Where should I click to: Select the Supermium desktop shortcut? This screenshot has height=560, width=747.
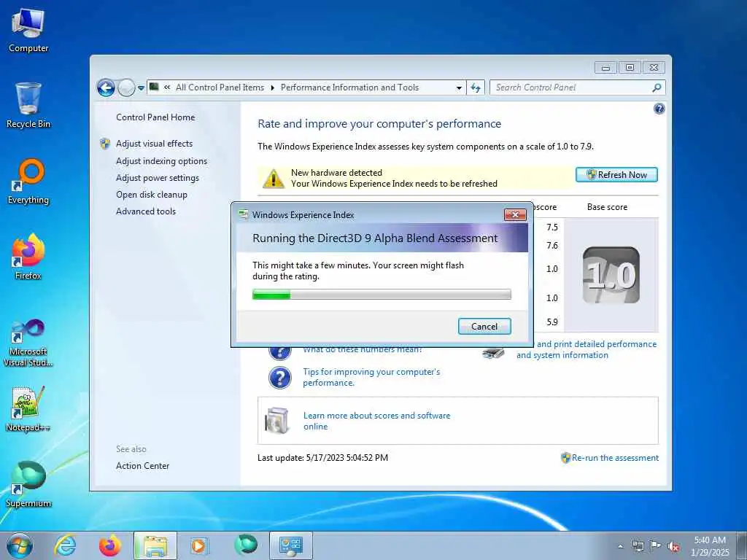coord(28,485)
